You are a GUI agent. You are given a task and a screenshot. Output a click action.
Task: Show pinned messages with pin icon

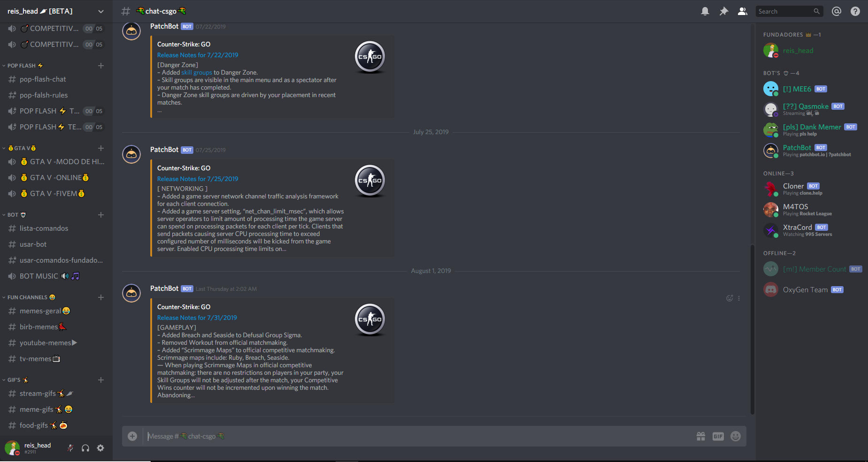(723, 11)
